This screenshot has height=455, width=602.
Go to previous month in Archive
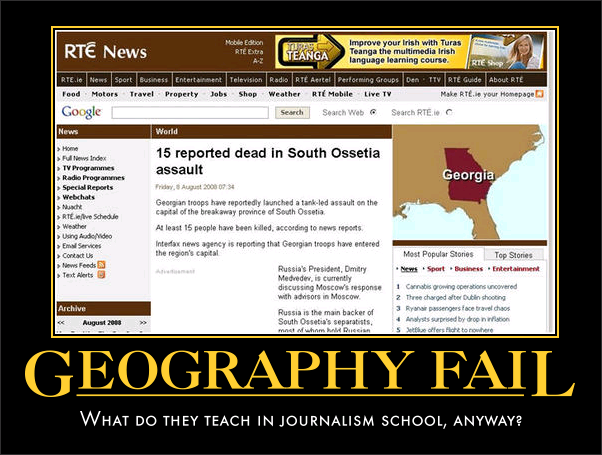click(x=61, y=323)
